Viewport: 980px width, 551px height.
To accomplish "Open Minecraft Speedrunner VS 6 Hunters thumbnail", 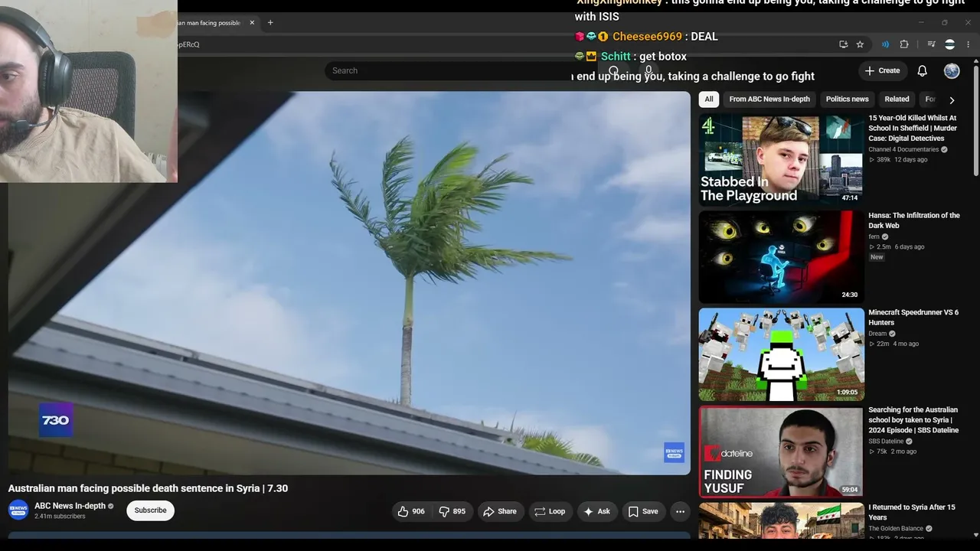I will 781,354.
